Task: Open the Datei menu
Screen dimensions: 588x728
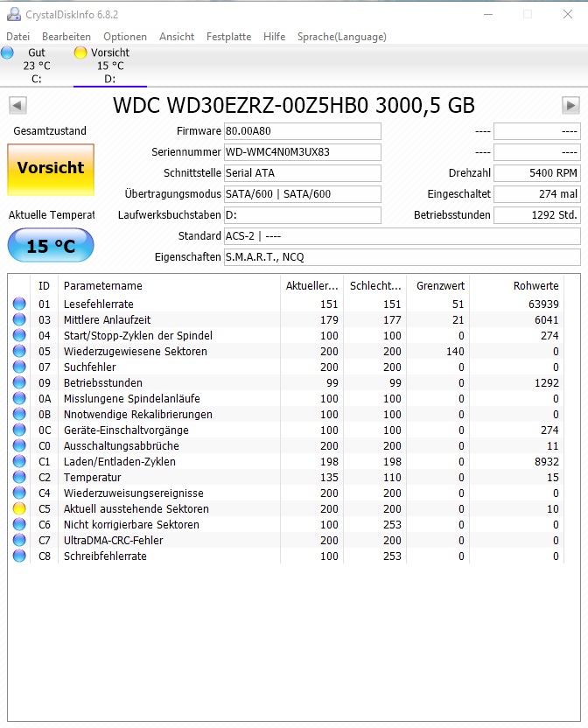Action: click(18, 37)
